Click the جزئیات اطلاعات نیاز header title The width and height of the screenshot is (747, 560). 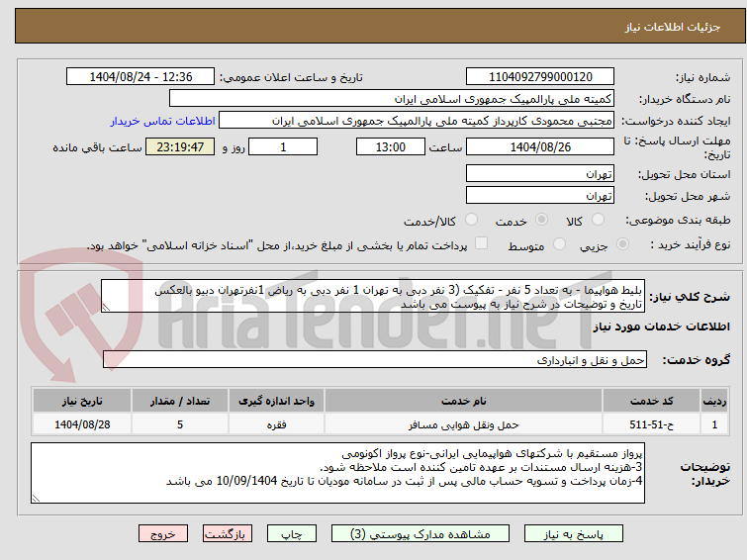pos(673,27)
